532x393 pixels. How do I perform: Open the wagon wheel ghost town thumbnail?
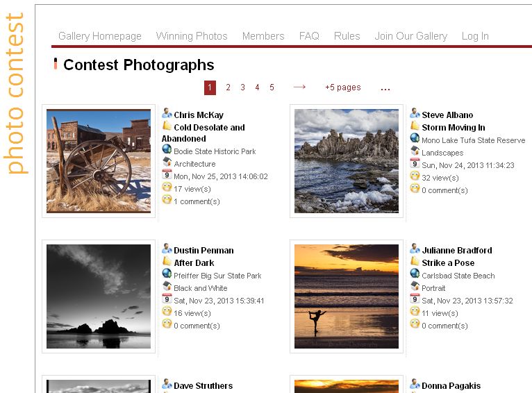pos(99,161)
